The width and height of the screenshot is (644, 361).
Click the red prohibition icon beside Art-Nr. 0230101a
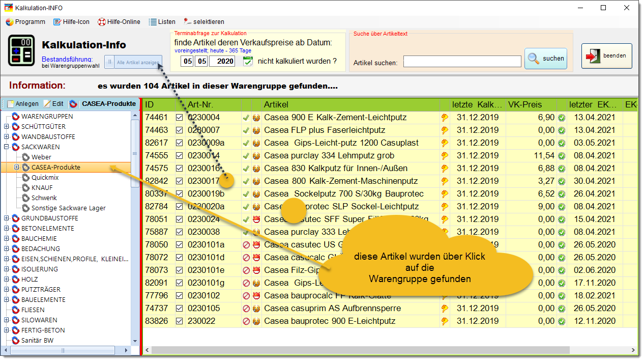[x=246, y=245]
